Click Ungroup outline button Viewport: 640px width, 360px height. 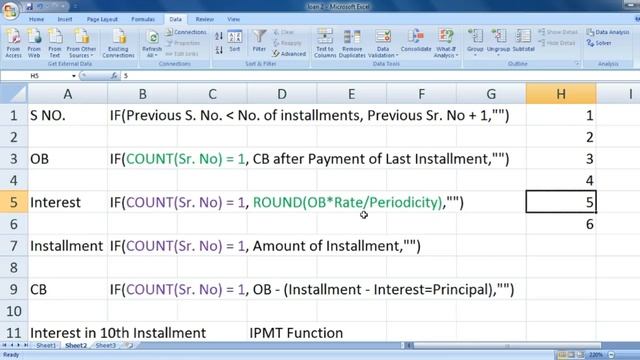point(498,42)
